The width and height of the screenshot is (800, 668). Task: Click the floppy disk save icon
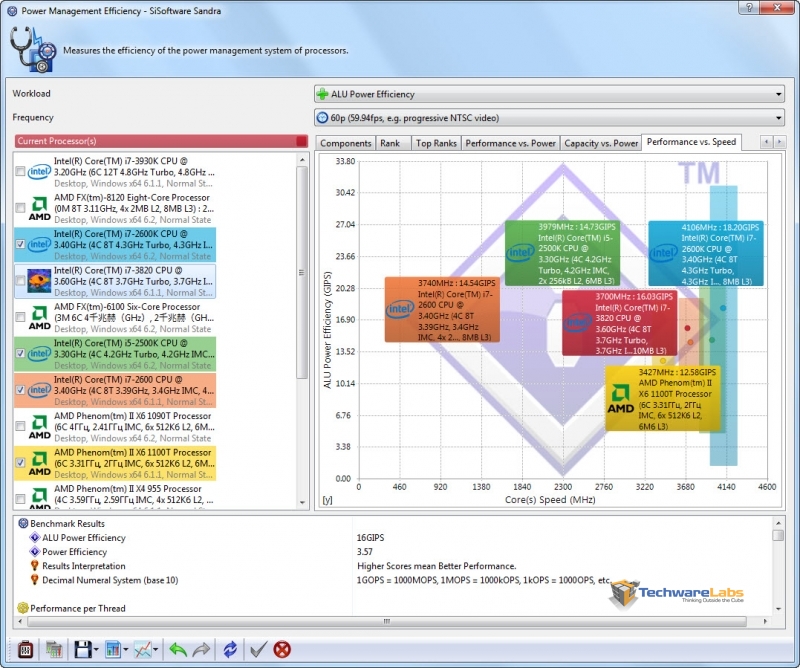point(83,649)
